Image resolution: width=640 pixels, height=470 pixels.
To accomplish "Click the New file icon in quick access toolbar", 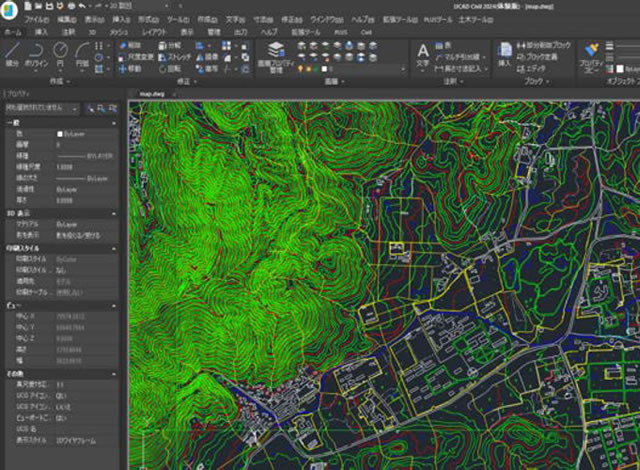I will point(27,6).
